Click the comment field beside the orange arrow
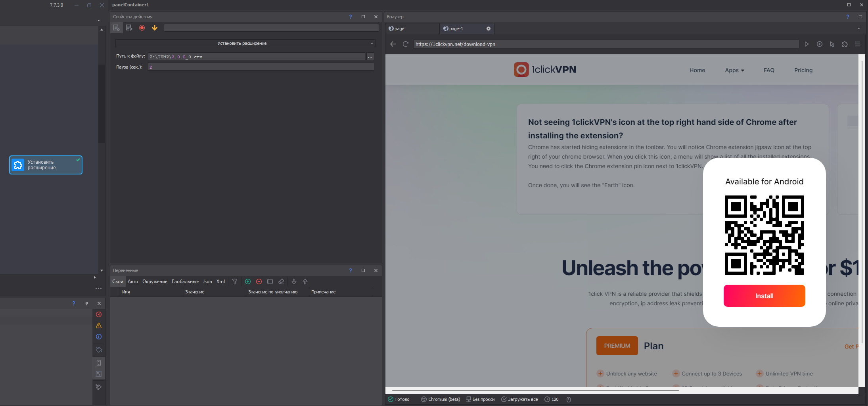 pyautogui.click(x=271, y=28)
